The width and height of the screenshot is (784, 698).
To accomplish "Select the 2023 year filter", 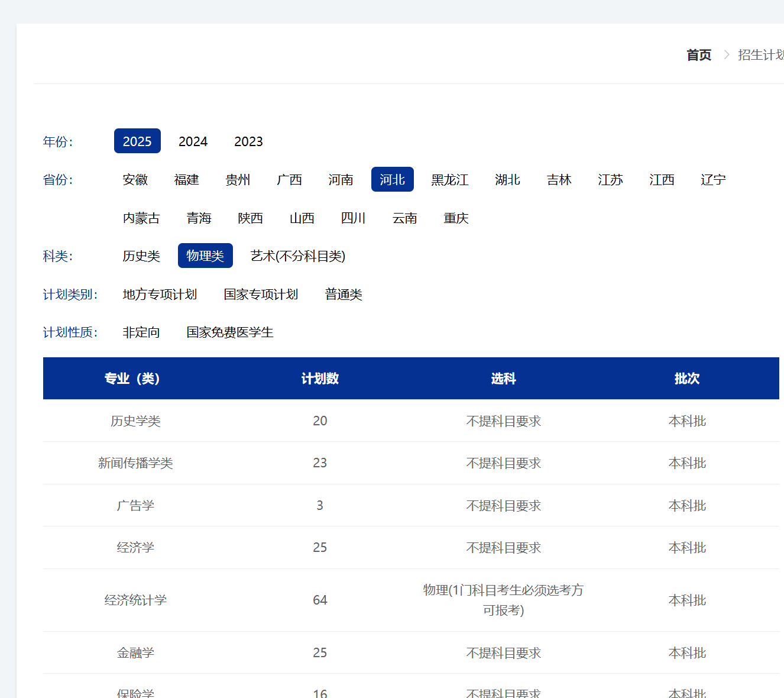I will 248,141.
